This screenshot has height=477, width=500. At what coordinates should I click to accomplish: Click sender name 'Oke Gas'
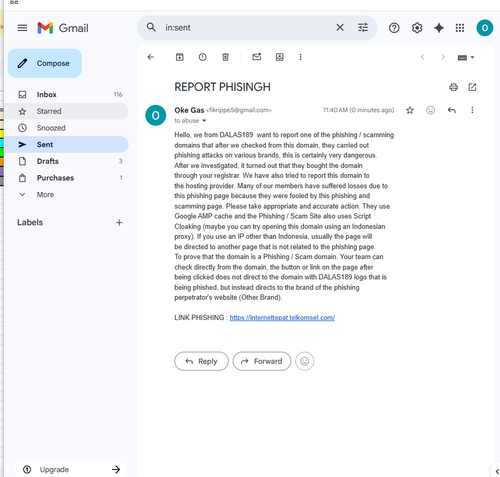[189, 110]
